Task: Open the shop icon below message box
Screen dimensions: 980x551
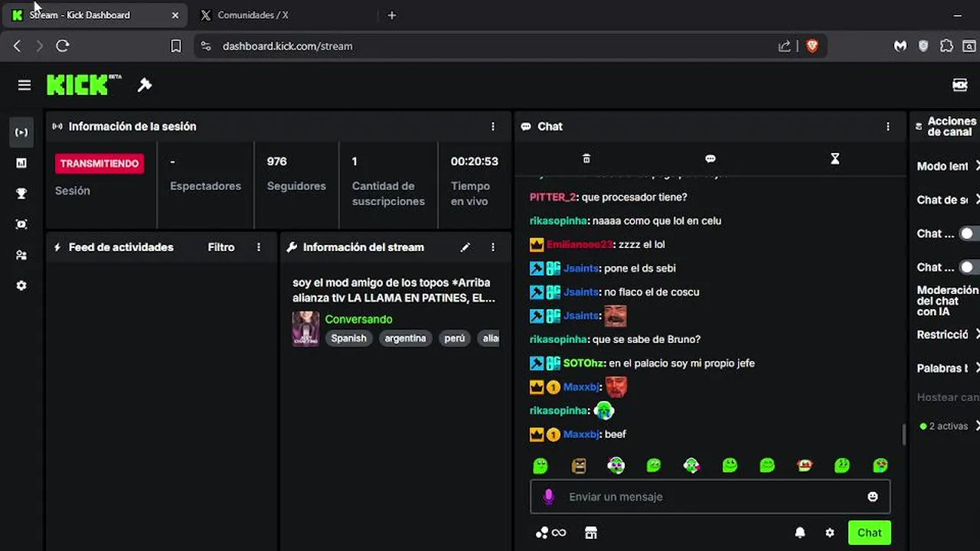Action: tap(590, 533)
